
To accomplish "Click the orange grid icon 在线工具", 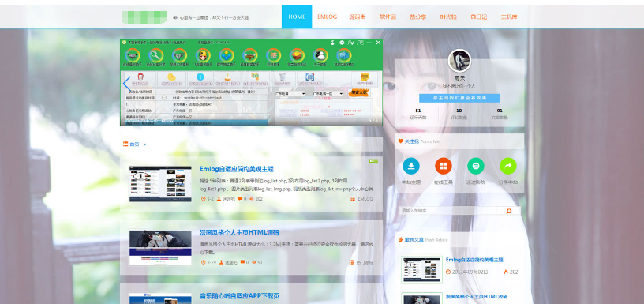I will click(x=444, y=166).
